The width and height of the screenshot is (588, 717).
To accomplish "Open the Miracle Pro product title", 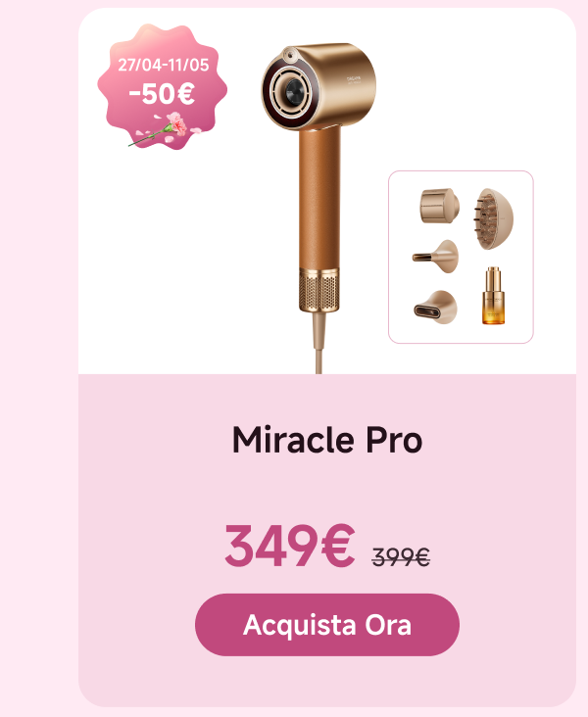I will click(x=327, y=440).
